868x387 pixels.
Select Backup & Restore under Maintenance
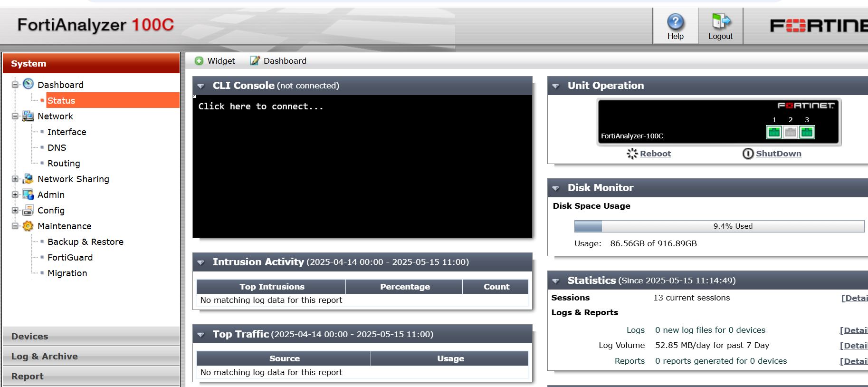click(85, 242)
